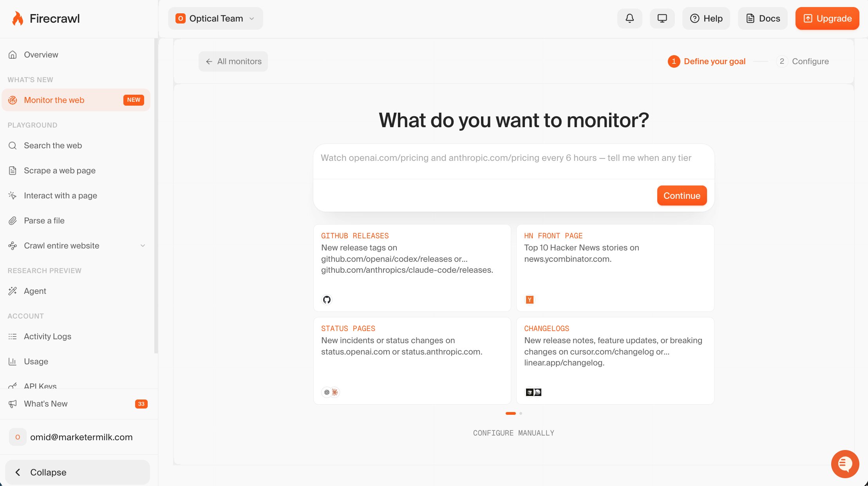Click the Overview home icon

(x=13, y=55)
